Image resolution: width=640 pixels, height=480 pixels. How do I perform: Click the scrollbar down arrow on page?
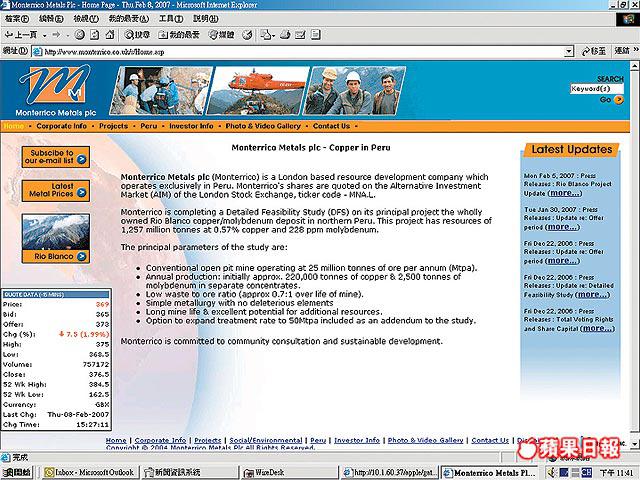click(x=635, y=443)
